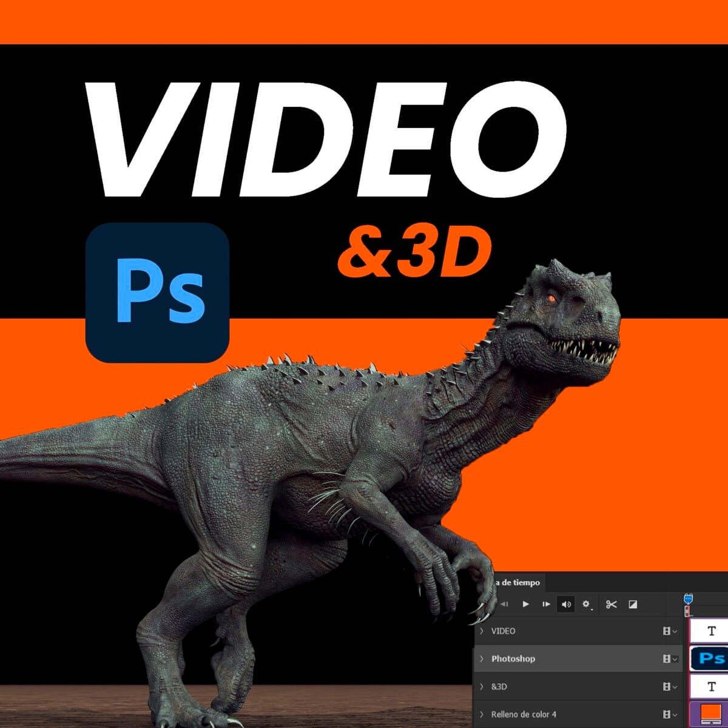This screenshot has height=728, width=728.
Task: Expand the VIDEO track properties
Action: [x=482, y=631]
